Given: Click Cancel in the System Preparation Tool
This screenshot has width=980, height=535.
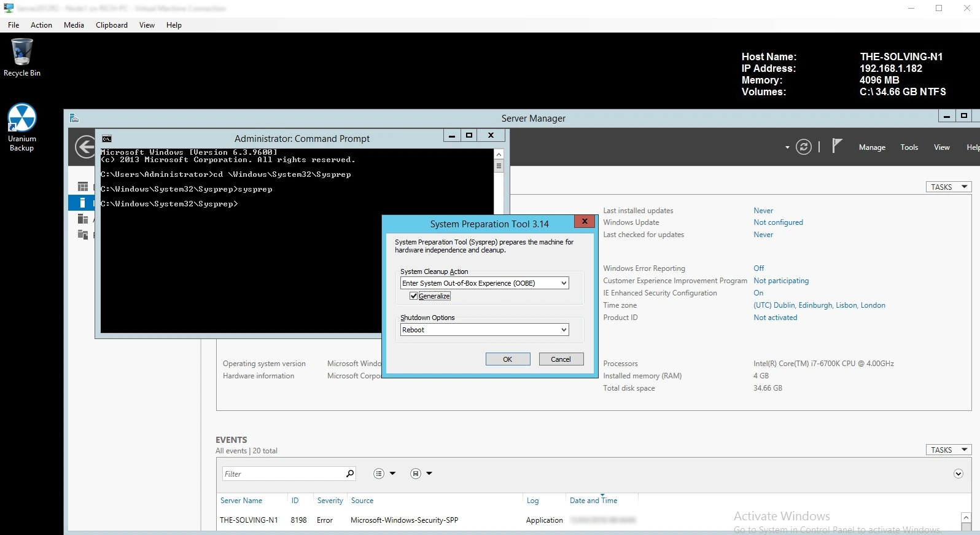Looking at the screenshot, I should [x=561, y=359].
